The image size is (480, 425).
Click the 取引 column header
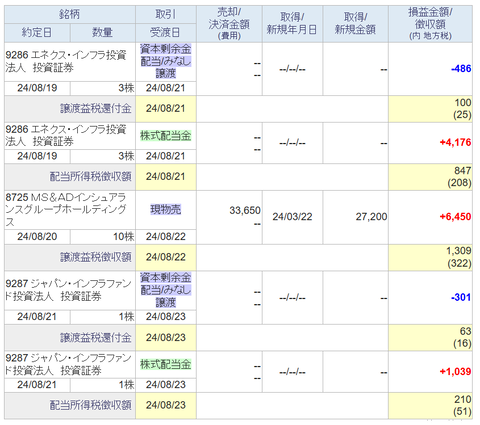tap(166, 15)
